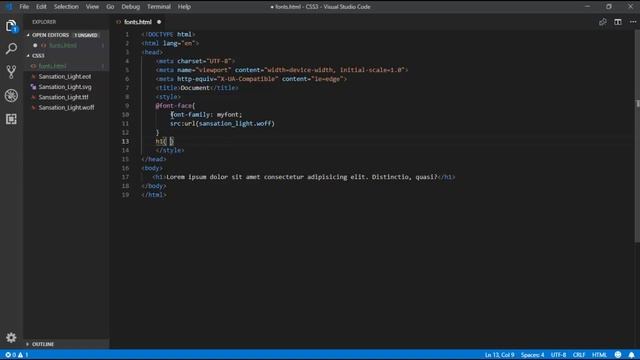Open Sansation_Light.svg in the explorer
The width and height of the screenshot is (640, 360).
coord(65,87)
